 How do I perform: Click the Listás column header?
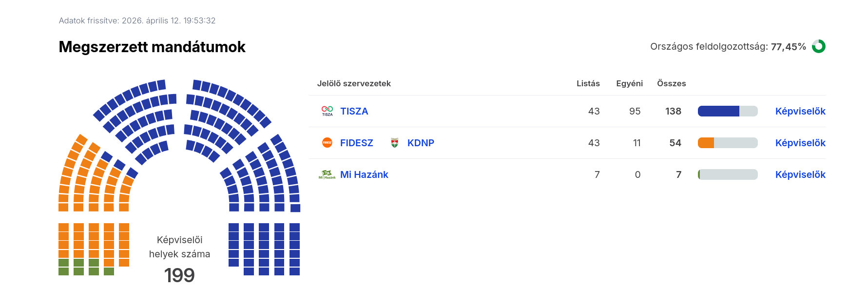click(x=588, y=83)
